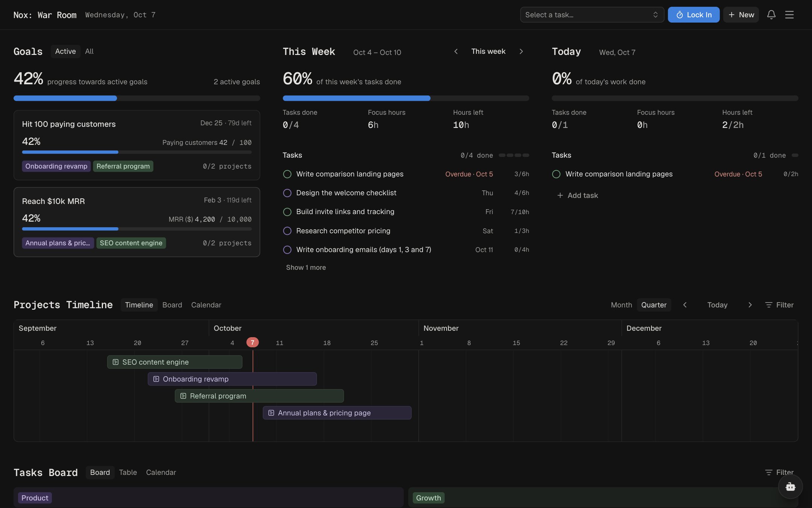Expand Show 1 more tasks
The width and height of the screenshot is (812, 508).
(306, 268)
